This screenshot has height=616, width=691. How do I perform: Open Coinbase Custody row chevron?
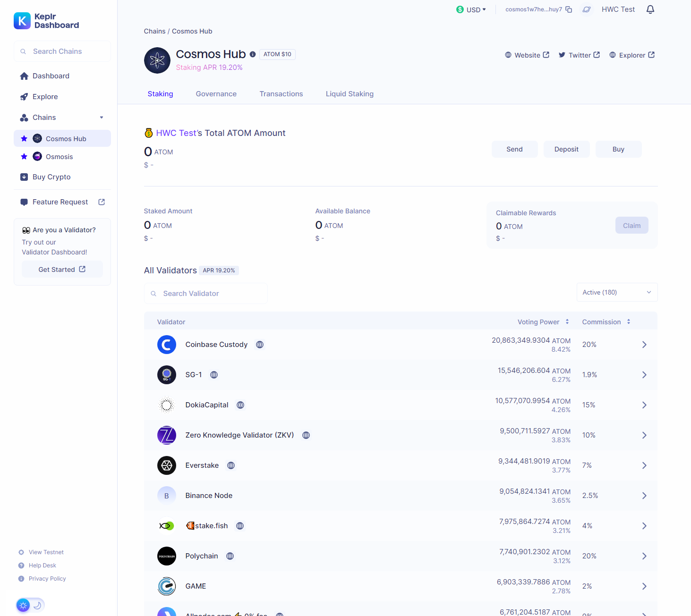(x=644, y=345)
